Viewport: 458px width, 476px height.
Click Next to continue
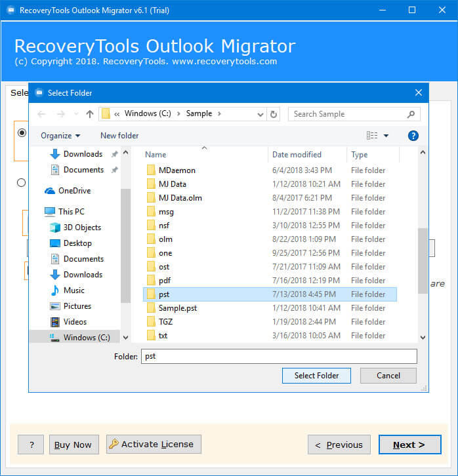click(x=409, y=445)
